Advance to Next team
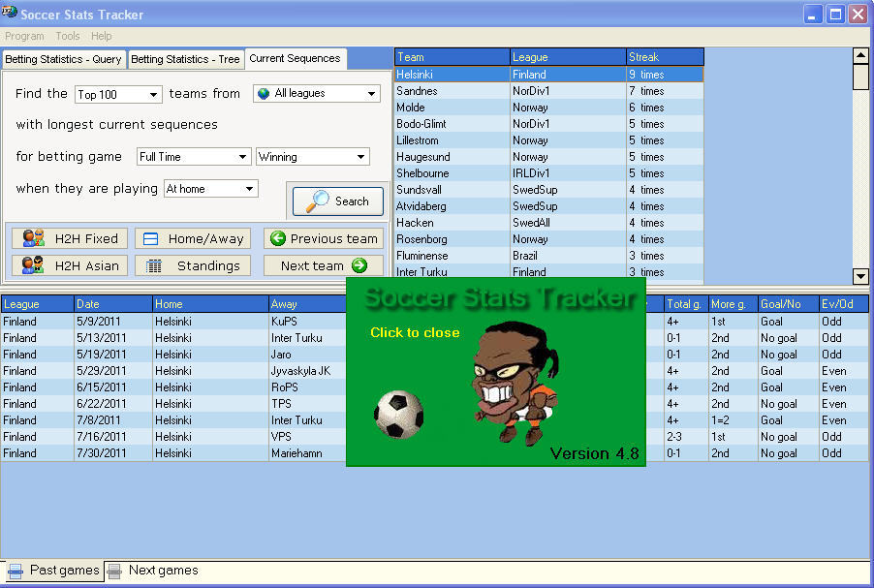Viewport: 874px width, 588px height. (x=324, y=265)
